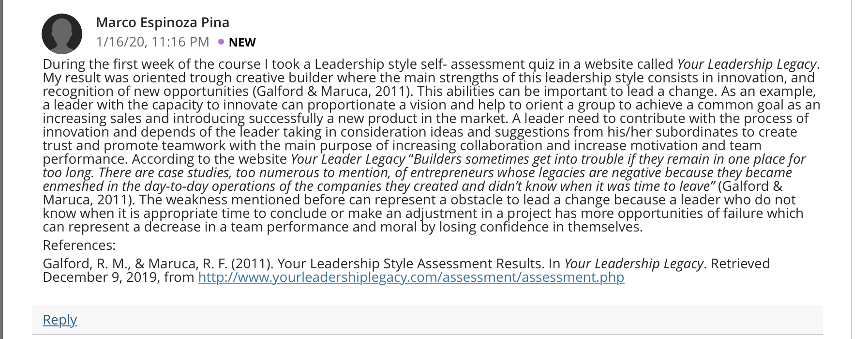Viewport: 868px width, 339px height.
Task: Click Marco Espinoza Pina's profile avatar
Action: click(x=62, y=33)
